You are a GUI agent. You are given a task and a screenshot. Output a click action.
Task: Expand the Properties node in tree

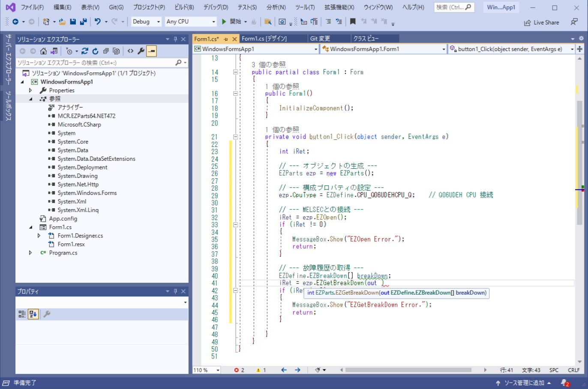coord(30,90)
